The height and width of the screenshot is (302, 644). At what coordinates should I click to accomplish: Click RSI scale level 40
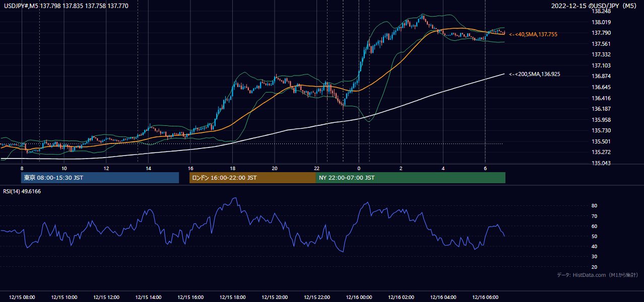pyautogui.click(x=594, y=246)
